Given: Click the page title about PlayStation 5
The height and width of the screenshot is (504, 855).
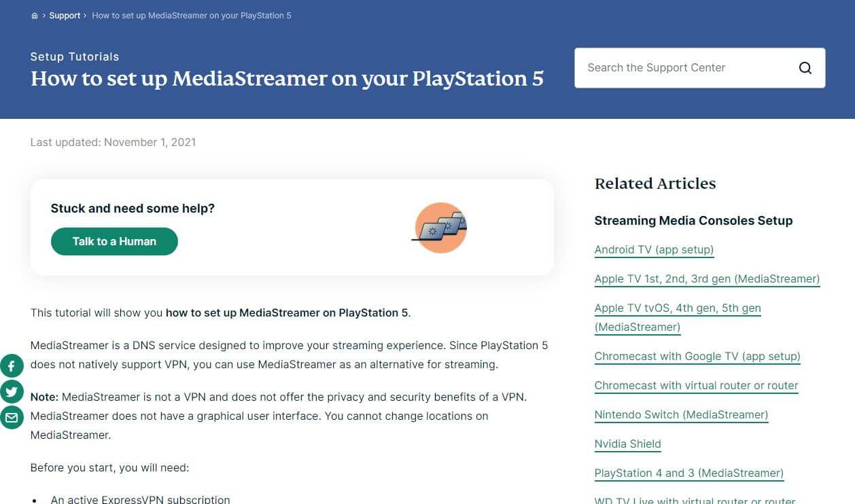Looking at the screenshot, I should (x=287, y=79).
